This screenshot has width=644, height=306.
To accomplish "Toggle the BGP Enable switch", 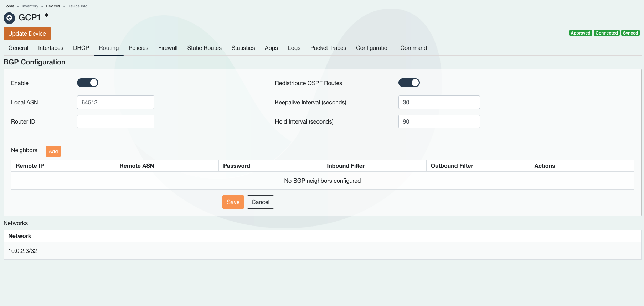I will [x=88, y=83].
